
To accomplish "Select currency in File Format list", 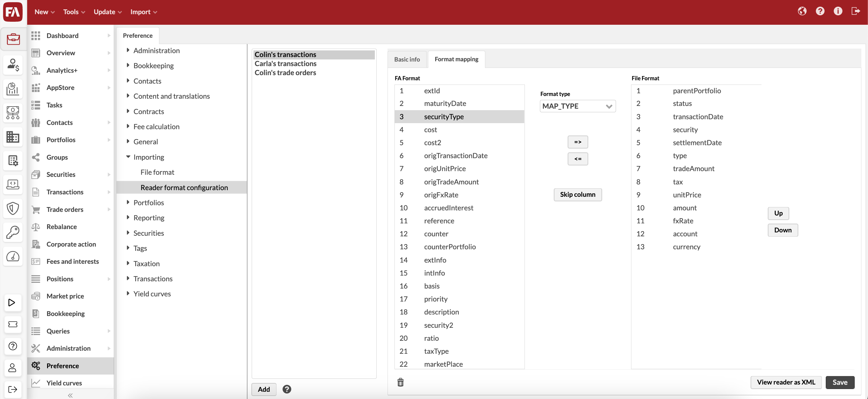I will [696, 247].
